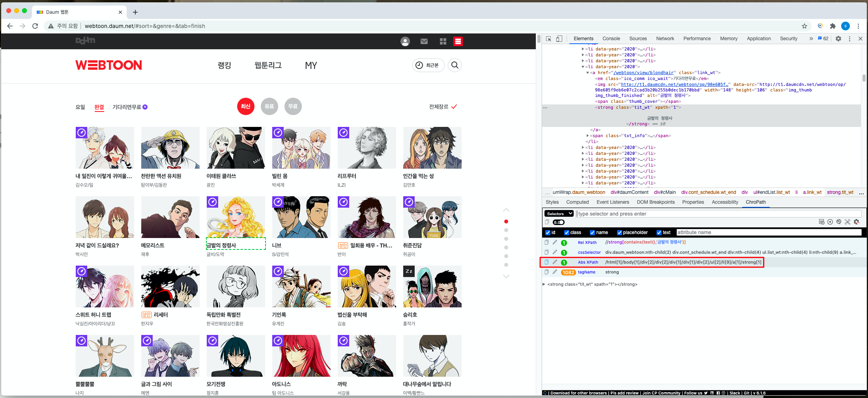Uncheck the placeholder attribute checkbox
The width and height of the screenshot is (868, 398).
pos(619,232)
